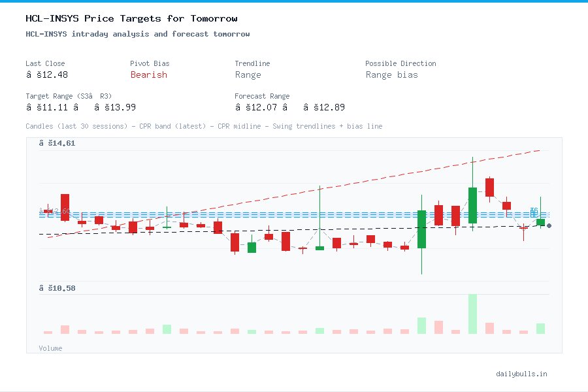Click the 10.58 lower price axis label
The height and width of the screenshot is (392, 588).
[x=57, y=288]
